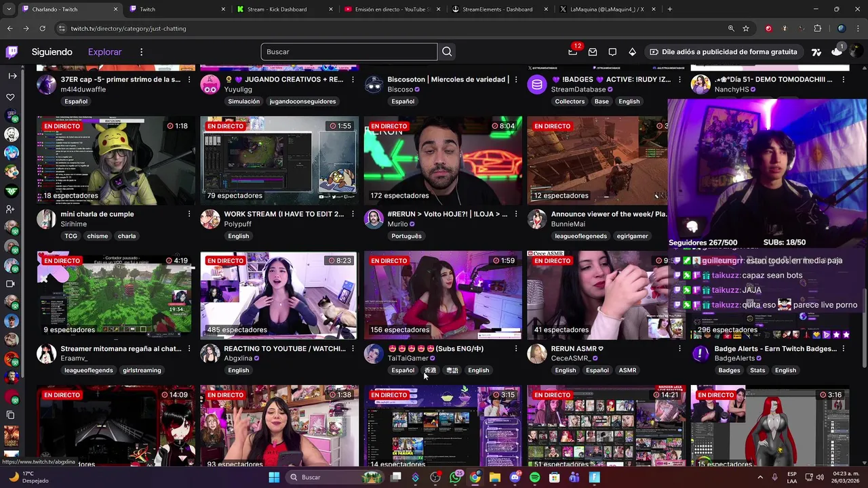The width and height of the screenshot is (868, 488).
Task: Open options menu for REACTING TO YOUTUBE card
Action: pos(353,348)
